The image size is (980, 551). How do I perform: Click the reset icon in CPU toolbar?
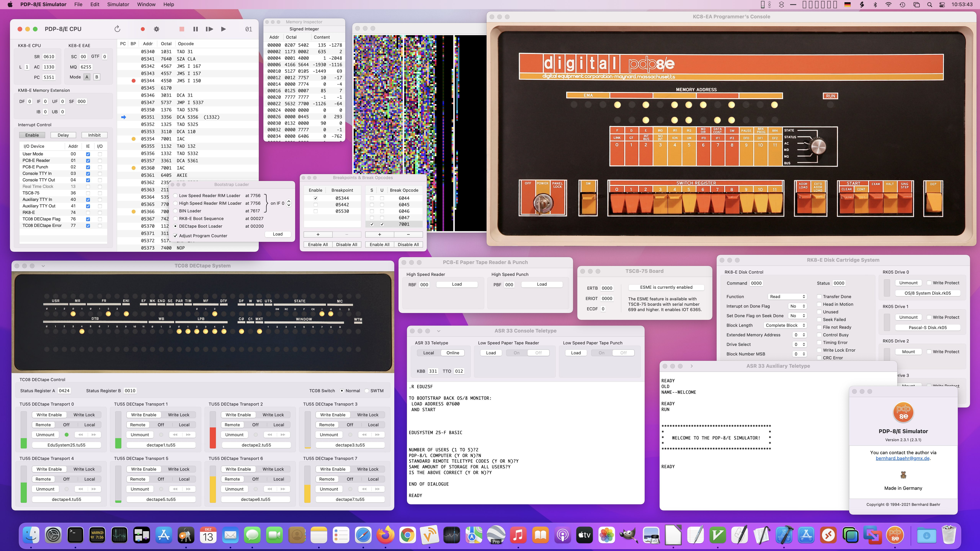click(117, 29)
